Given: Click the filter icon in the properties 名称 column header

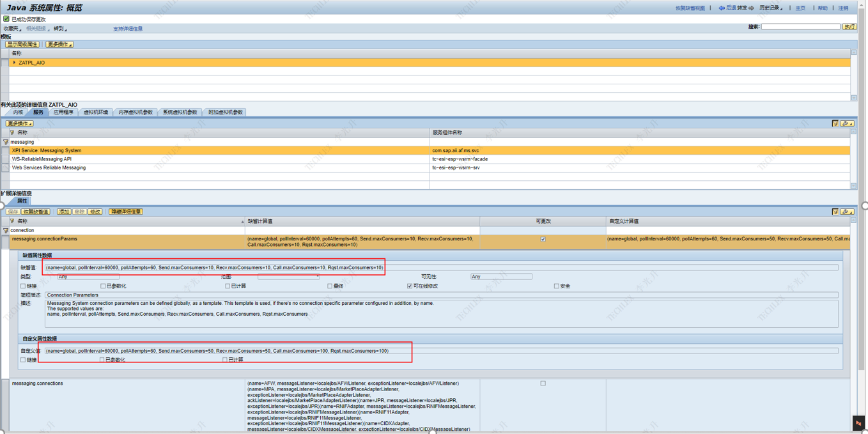Looking at the screenshot, I should 12,221.
